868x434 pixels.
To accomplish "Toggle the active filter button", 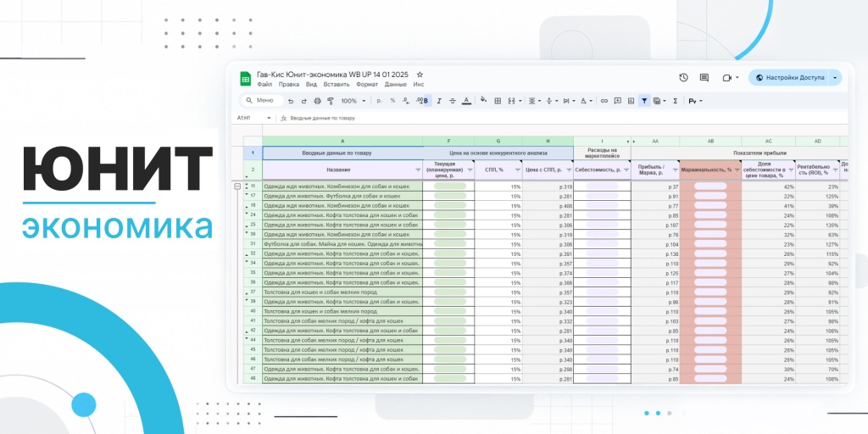I will (x=644, y=101).
